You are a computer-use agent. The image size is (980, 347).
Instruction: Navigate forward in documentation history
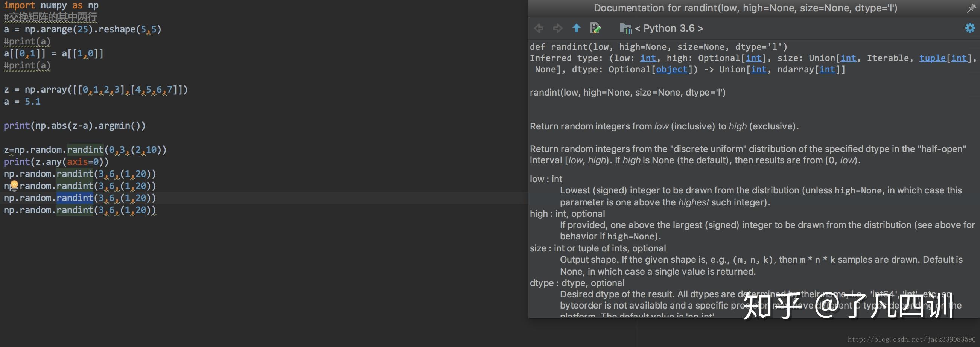(x=558, y=28)
